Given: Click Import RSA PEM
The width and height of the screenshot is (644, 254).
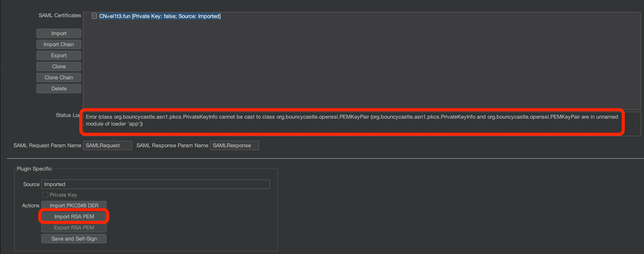Looking at the screenshot, I should 74,216.
